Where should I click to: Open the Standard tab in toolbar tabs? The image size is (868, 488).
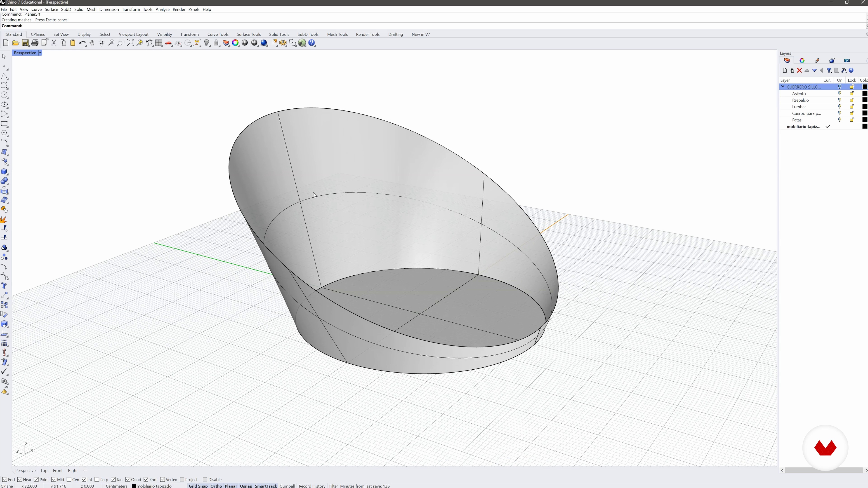tap(14, 34)
